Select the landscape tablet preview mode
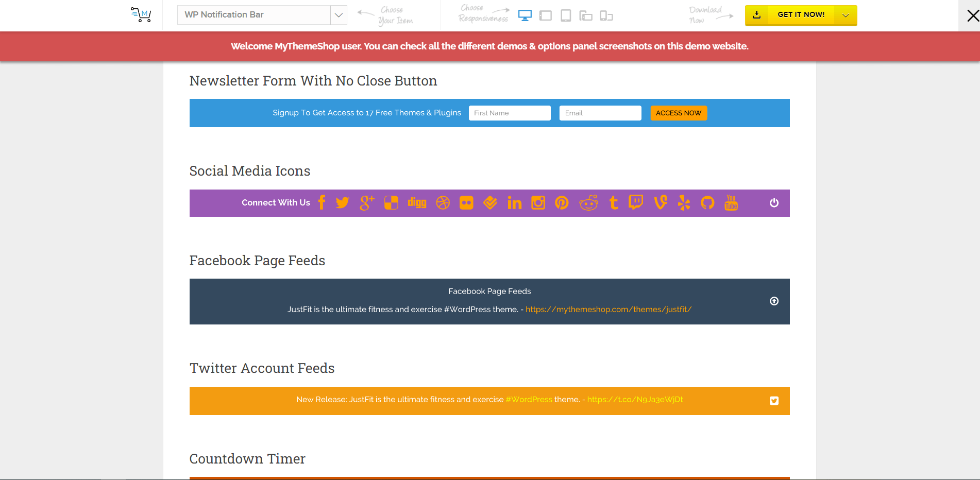 (545, 16)
